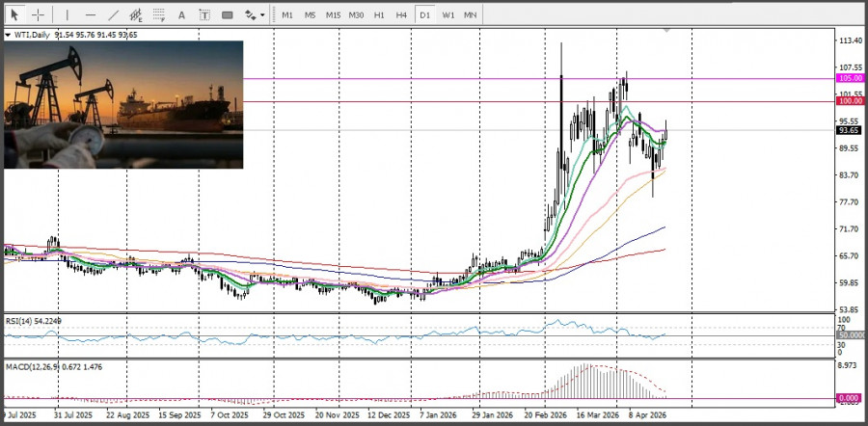The height and width of the screenshot is (426, 868).
Task: Activate the crosshair tool
Action: pos(38,14)
